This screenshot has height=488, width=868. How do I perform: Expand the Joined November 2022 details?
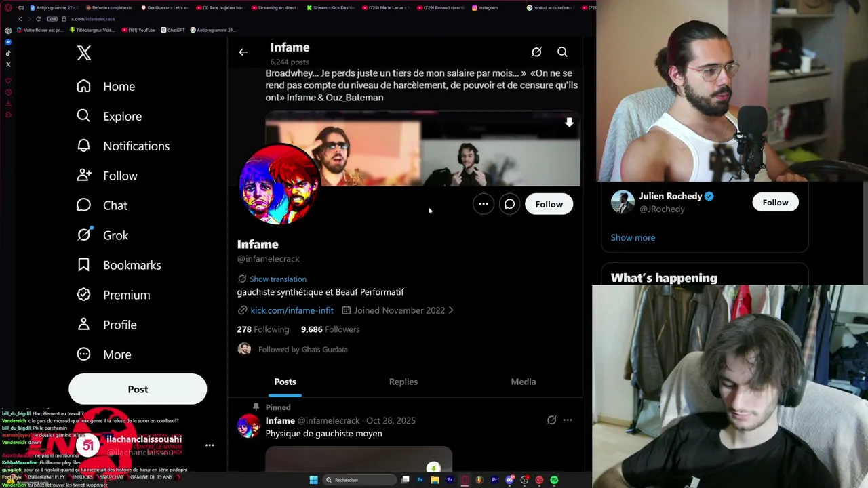398,310
